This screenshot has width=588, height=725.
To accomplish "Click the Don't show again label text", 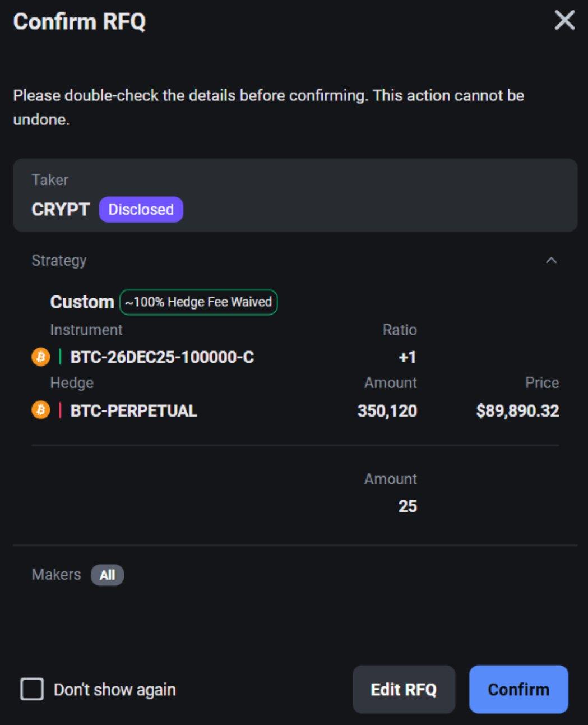I will [115, 690].
